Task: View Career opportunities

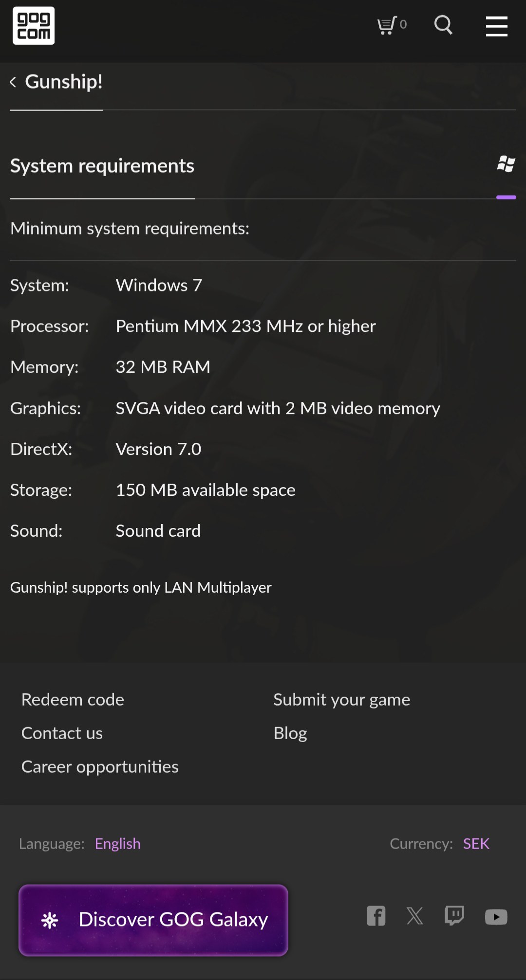Action: click(x=100, y=767)
